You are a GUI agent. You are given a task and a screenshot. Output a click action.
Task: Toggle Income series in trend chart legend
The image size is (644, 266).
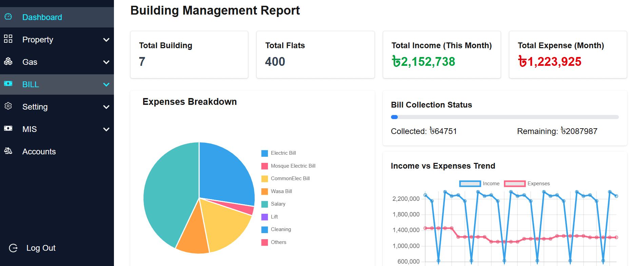click(479, 184)
